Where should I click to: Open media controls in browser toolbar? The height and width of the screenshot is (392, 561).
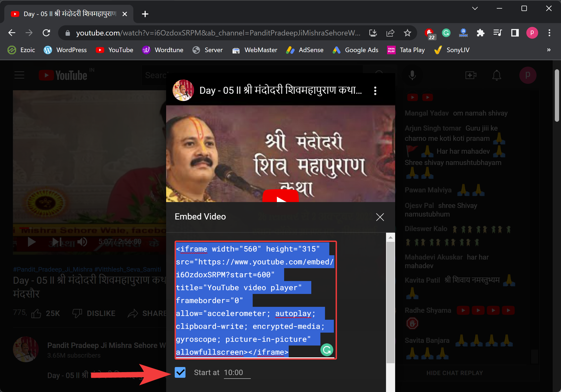point(498,33)
